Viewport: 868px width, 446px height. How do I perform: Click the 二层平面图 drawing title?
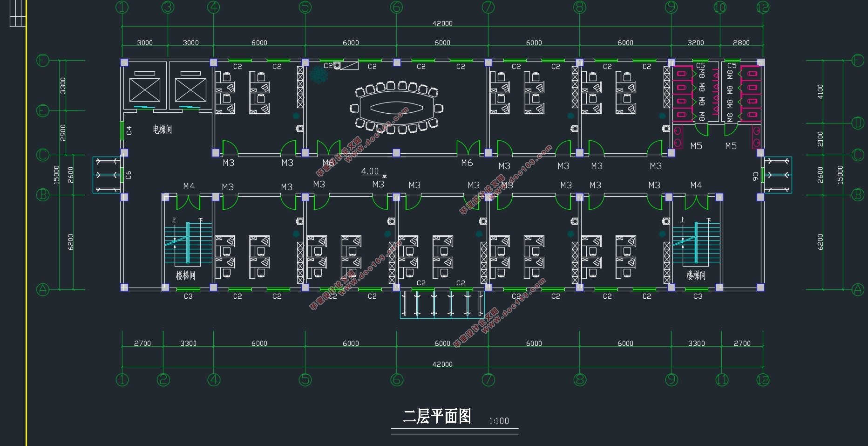[437, 416]
